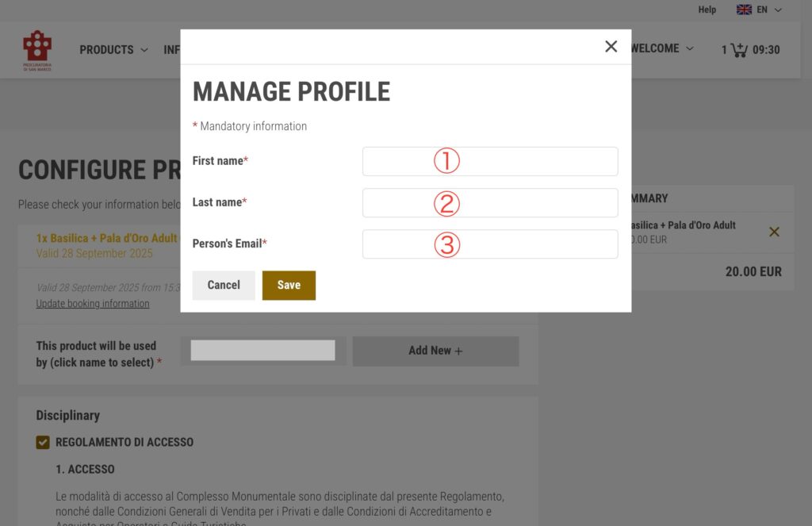Select the blank name box beside Add New
Image resolution: width=812 pixels, height=526 pixels.
point(262,351)
